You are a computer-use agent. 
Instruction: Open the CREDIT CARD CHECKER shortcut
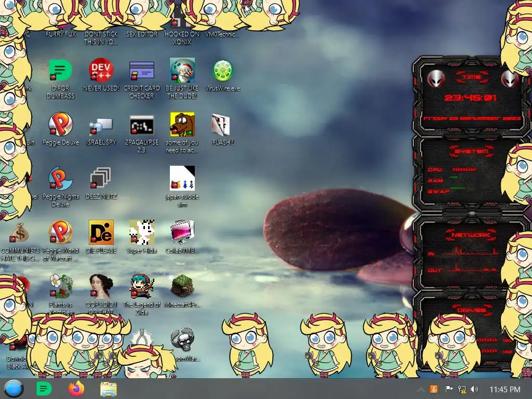[141, 71]
